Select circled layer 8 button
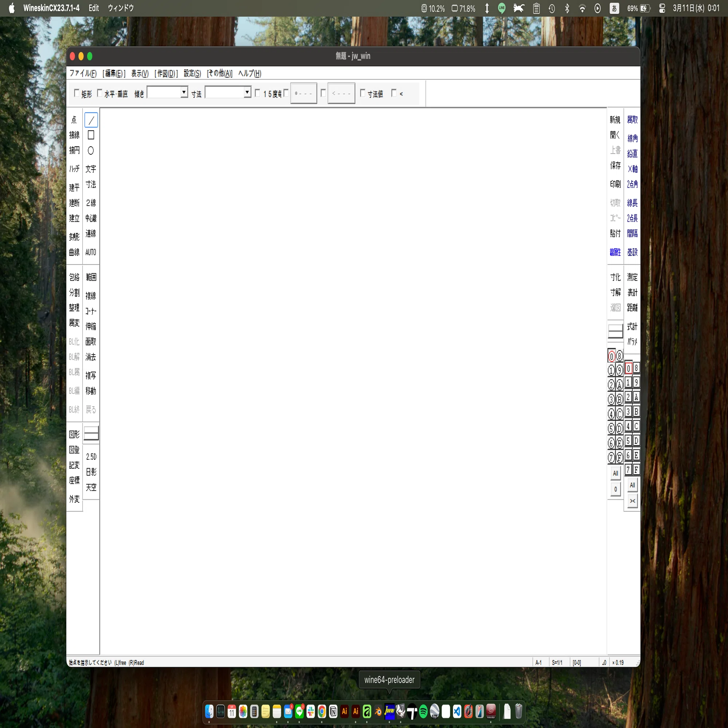This screenshot has width=728, height=728. coord(620,356)
